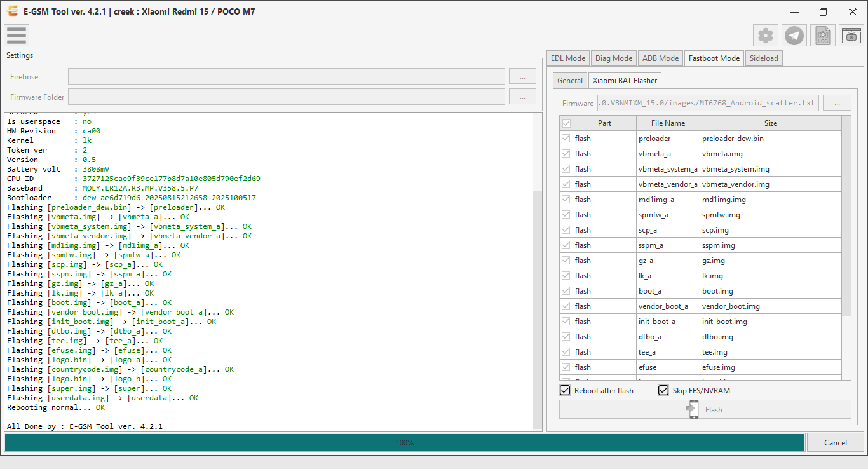Switch to EDL Mode tab
This screenshot has height=469, width=868.
568,58
